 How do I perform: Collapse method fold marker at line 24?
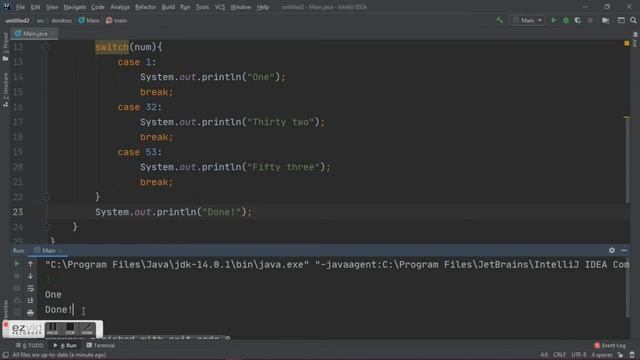46,227
